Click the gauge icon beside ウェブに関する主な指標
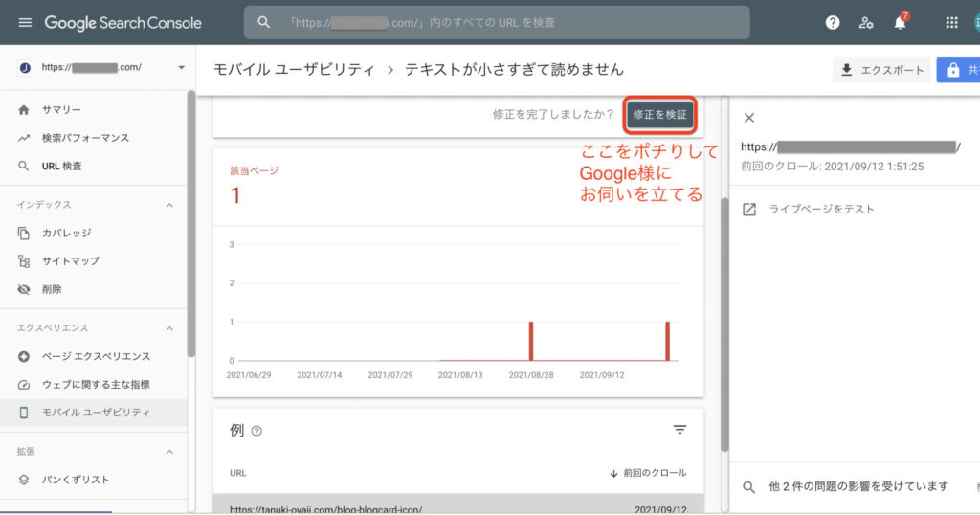Screen dimensions: 980x515 24,385
